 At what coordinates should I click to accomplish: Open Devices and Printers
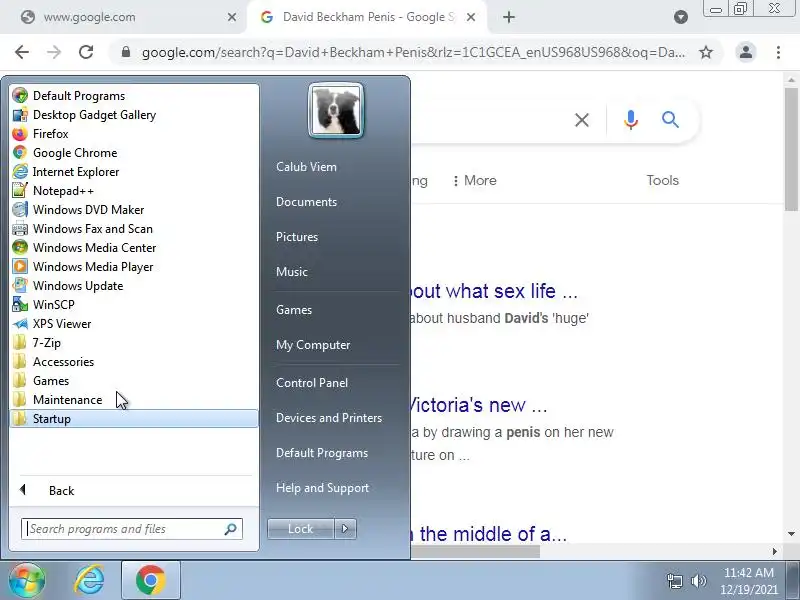click(x=329, y=418)
